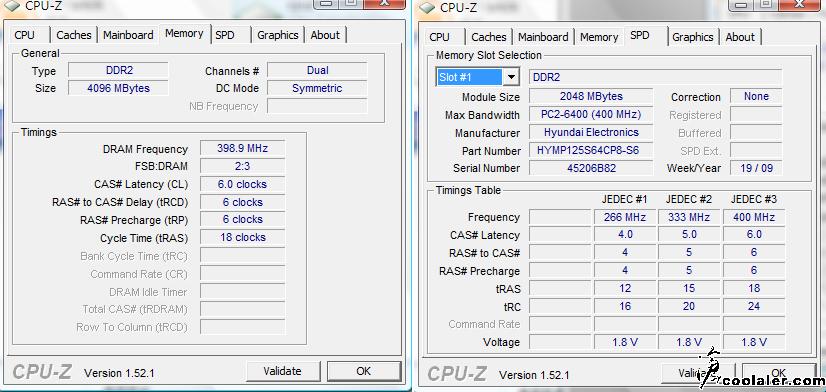Click the JEDEC #1 266 MHz frequency cell
This screenshot has height=392, width=826.
point(625,217)
